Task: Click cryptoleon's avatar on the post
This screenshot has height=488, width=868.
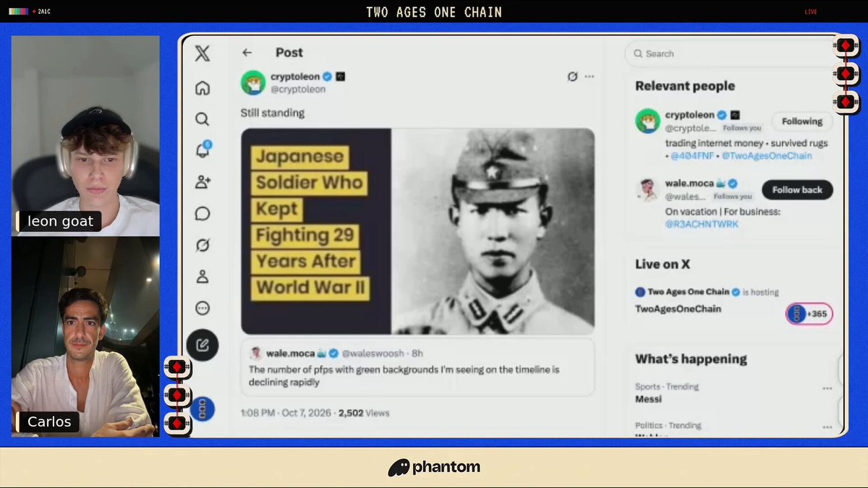Action: [x=253, y=82]
